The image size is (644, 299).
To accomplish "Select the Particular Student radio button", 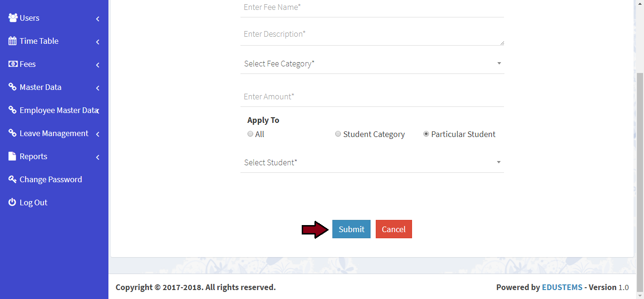I will [426, 134].
